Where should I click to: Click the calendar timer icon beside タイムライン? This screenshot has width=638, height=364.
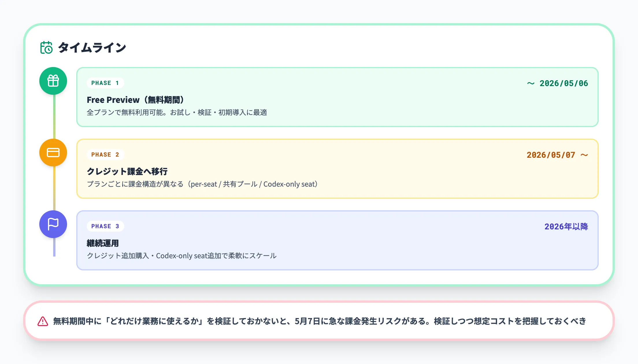tap(46, 47)
